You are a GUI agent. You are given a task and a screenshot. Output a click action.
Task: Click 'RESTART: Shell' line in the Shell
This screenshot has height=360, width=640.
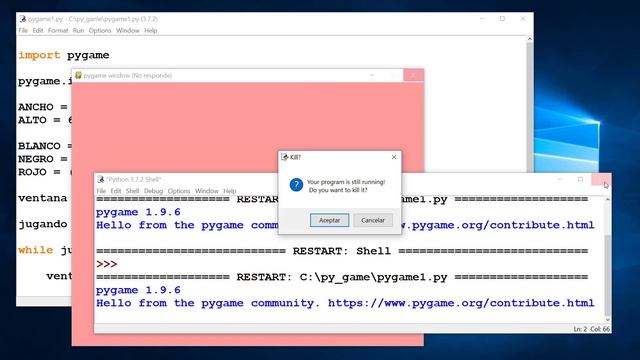[x=342, y=251]
